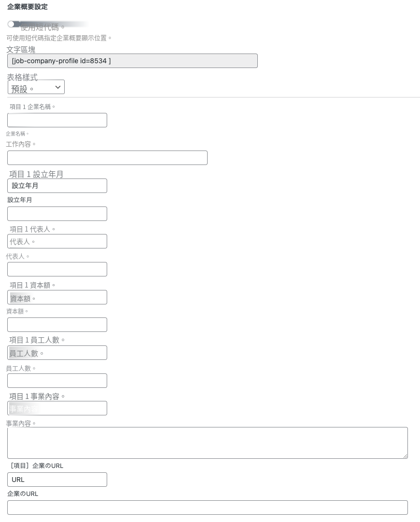This screenshot has width=420, height=522.
Task: Toggle the 使用短代碼 switch
Action: (14, 24)
